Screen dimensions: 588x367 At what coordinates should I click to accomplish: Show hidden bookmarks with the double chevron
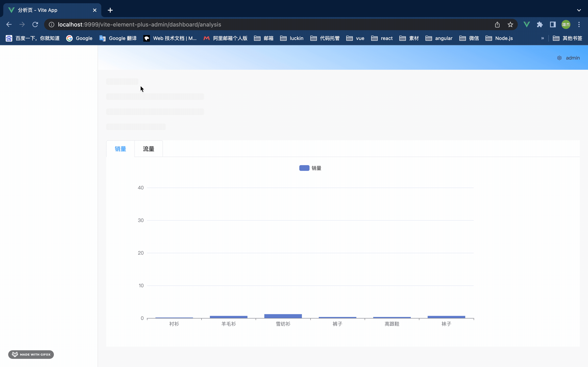[x=542, y=38]
